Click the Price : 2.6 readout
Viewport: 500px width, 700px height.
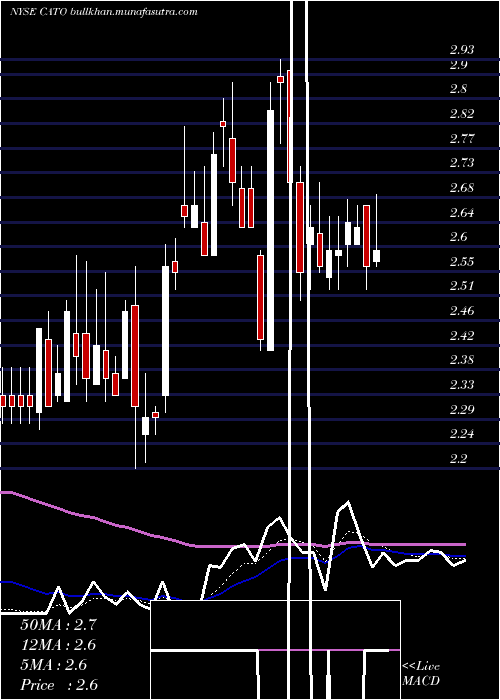click(x=59, y=685)
